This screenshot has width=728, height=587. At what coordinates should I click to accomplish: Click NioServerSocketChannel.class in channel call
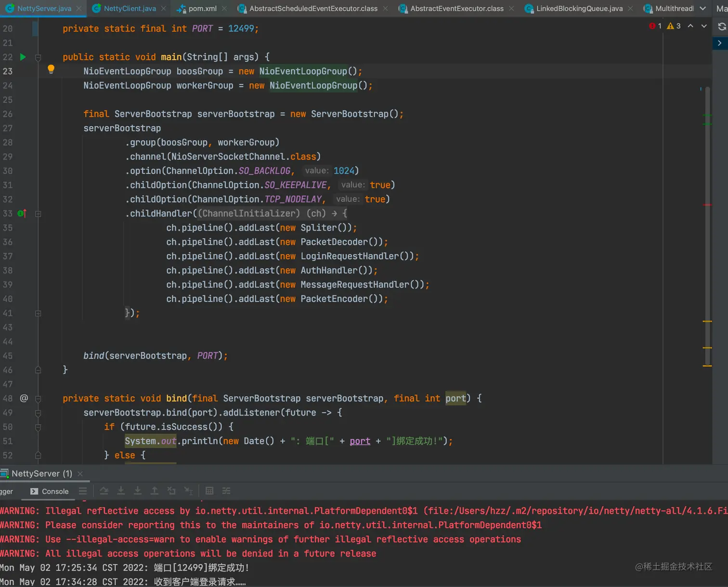click(x=244, y=157)
